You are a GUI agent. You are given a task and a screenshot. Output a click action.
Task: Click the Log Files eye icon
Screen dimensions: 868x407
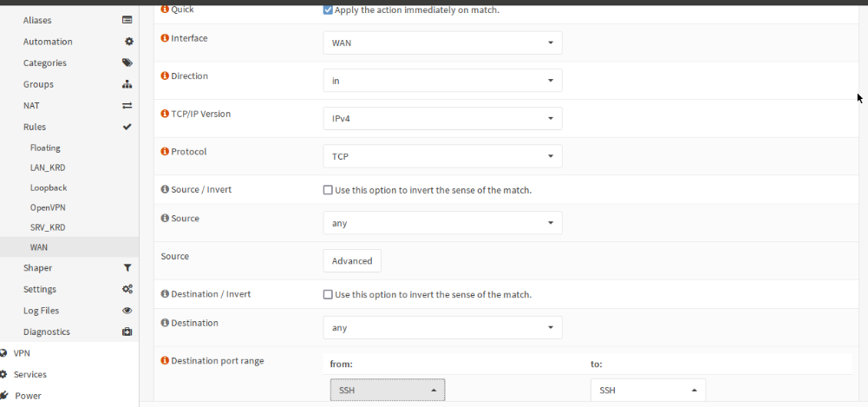click(x=127, y=311)
